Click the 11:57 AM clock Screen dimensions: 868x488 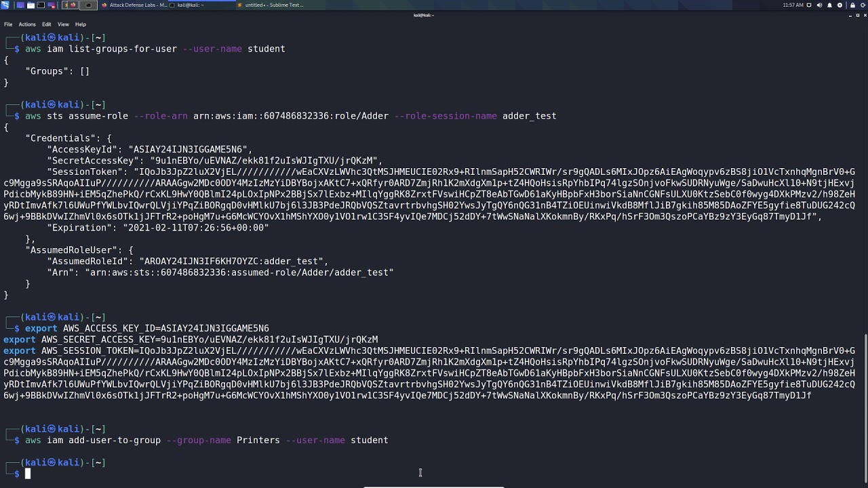793,5
